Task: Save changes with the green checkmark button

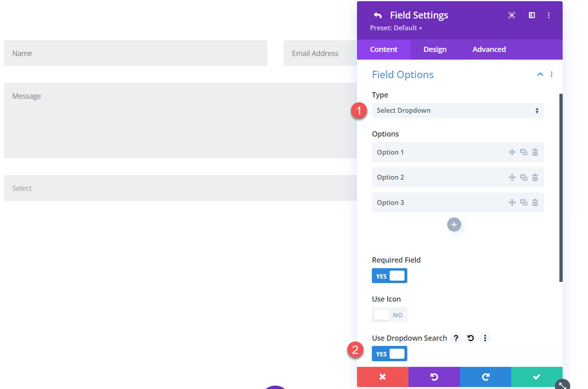Action: (x=536, y=377)
